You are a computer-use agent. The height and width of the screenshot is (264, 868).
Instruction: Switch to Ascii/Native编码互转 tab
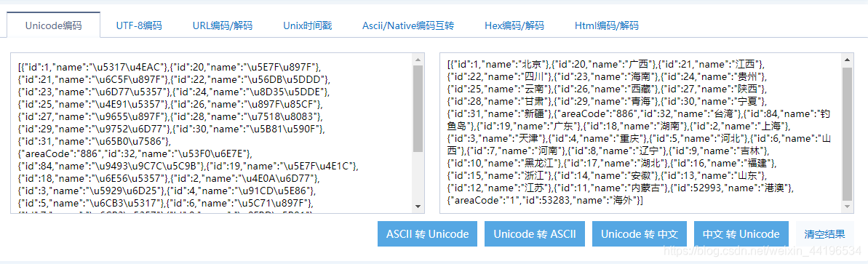(408, 25)
